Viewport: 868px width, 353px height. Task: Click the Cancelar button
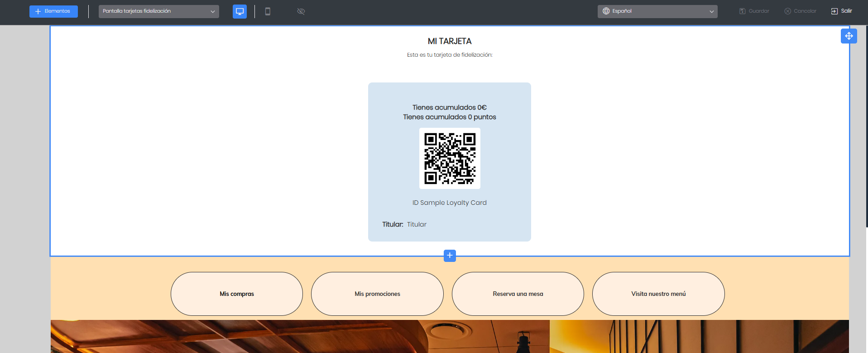tap(801, 11)
